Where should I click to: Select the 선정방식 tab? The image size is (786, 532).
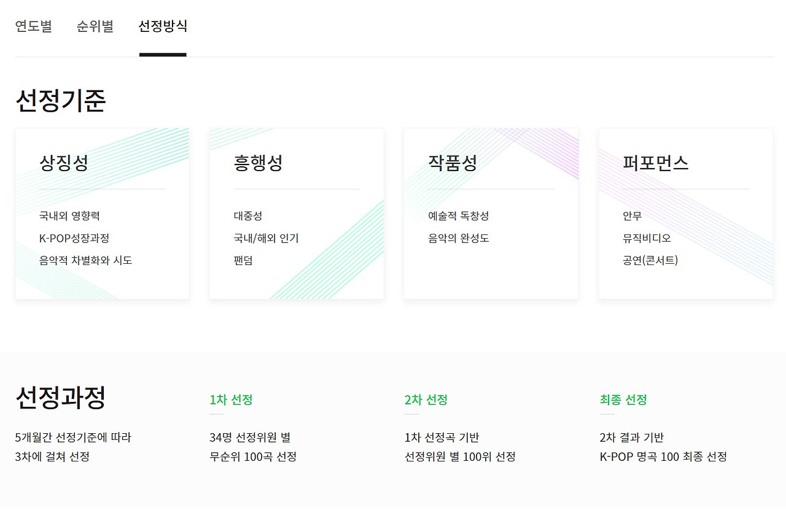pos(163,26)
